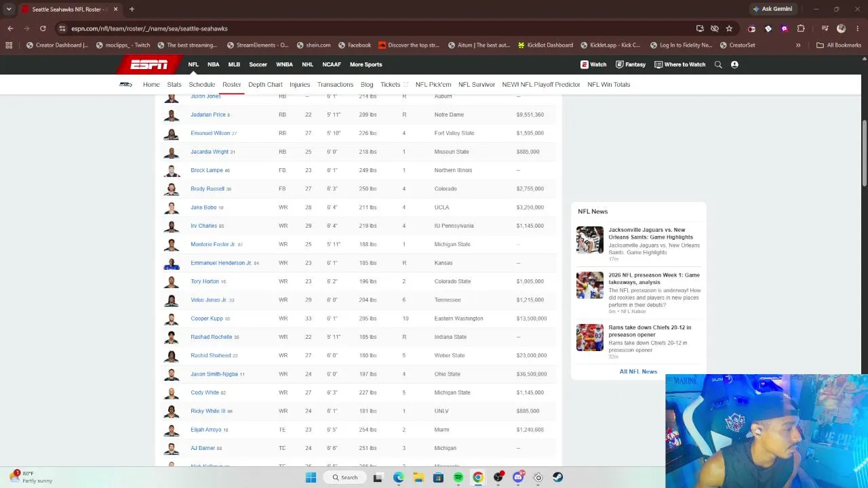Open the NCAAF menu in ESPN navigation

click(332, 64)
